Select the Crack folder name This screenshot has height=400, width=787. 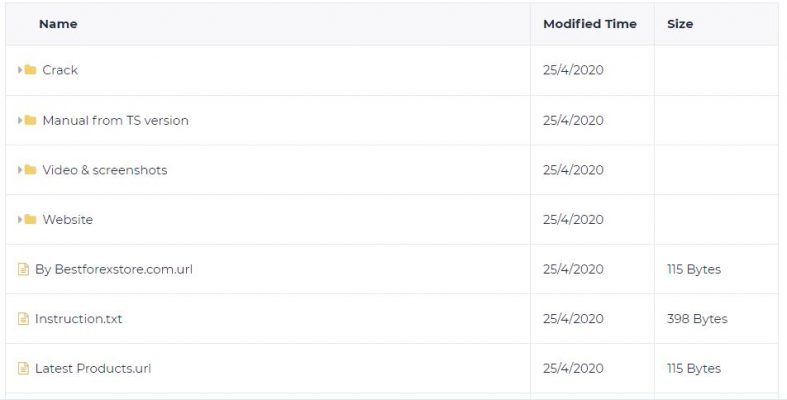tap(60, 70)
